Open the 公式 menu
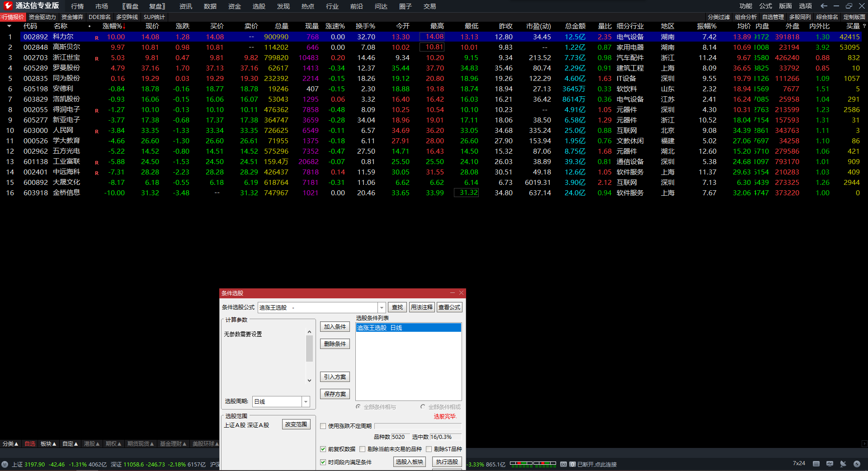This screenshot has height=471, width=868. click(765, 6)
